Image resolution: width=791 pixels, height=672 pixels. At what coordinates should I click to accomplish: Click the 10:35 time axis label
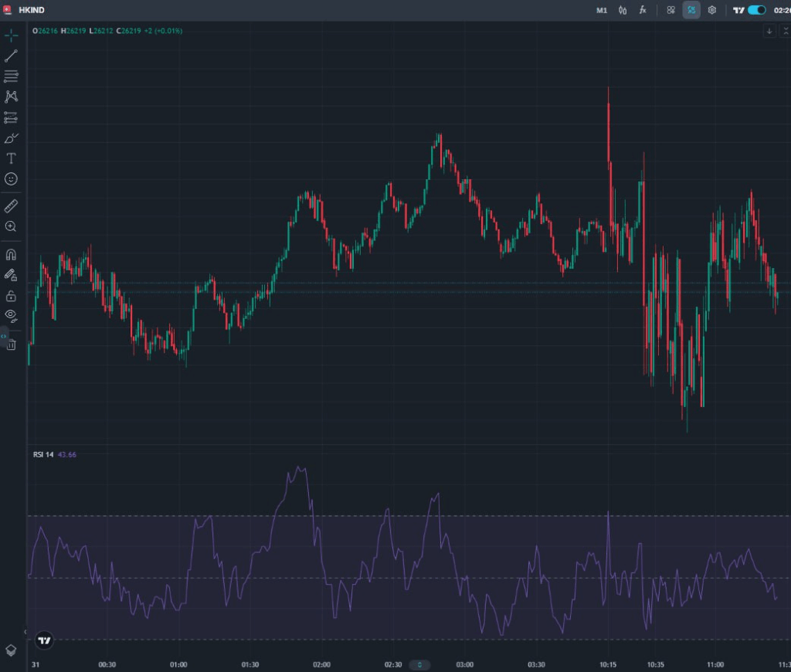point(656,664)
